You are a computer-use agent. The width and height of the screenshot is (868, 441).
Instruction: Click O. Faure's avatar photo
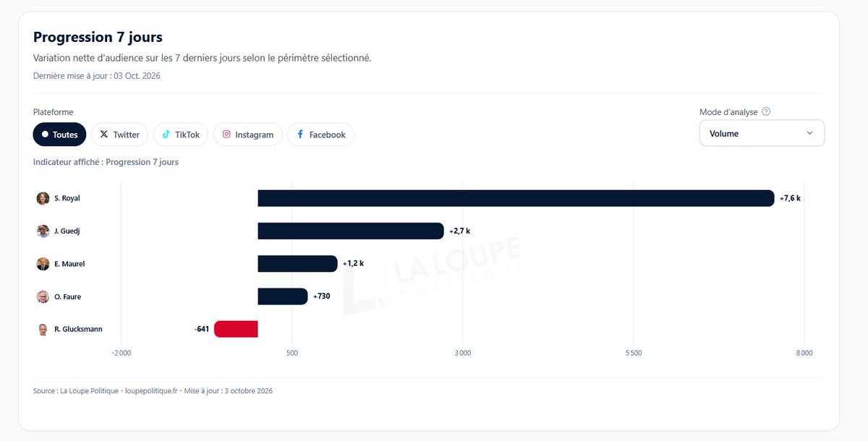pos(43,296)
